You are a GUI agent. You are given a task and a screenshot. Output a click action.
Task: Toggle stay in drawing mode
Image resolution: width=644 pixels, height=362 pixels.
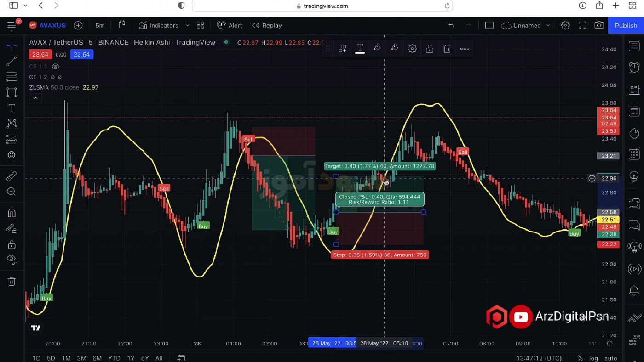tap(11, 229)
